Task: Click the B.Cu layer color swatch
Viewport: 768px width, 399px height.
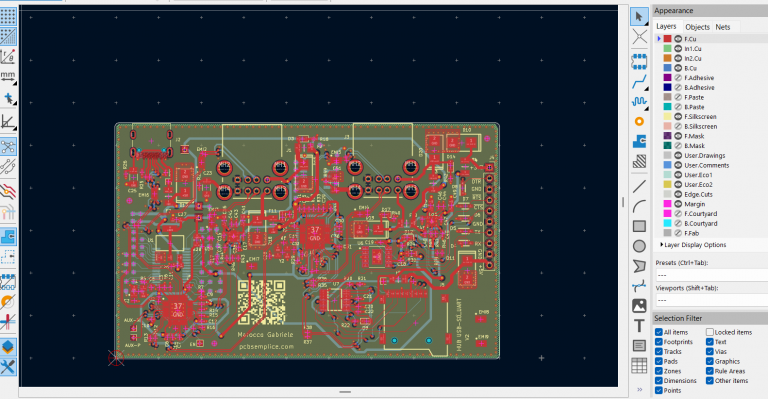Action: click(667, 68)
